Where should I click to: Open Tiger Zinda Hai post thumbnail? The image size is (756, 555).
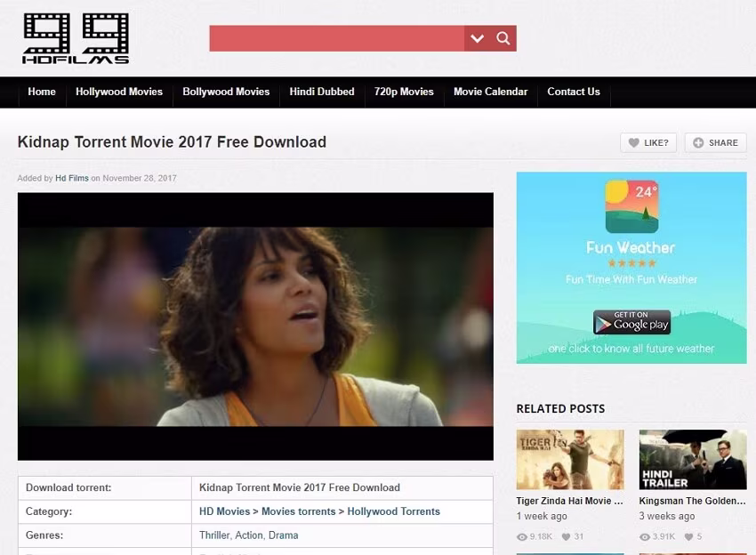pyautogui.click(x=570, y=460)
